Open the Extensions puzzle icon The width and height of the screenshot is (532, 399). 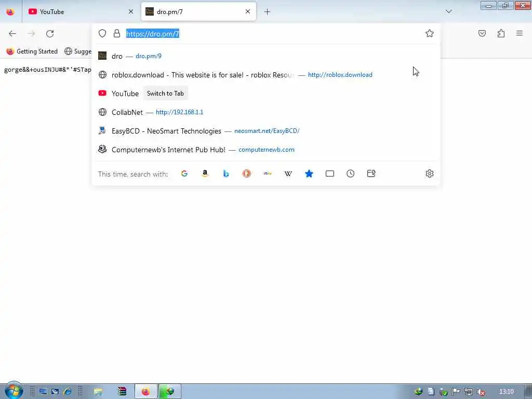pyautogui.click(x=501, y=33)
